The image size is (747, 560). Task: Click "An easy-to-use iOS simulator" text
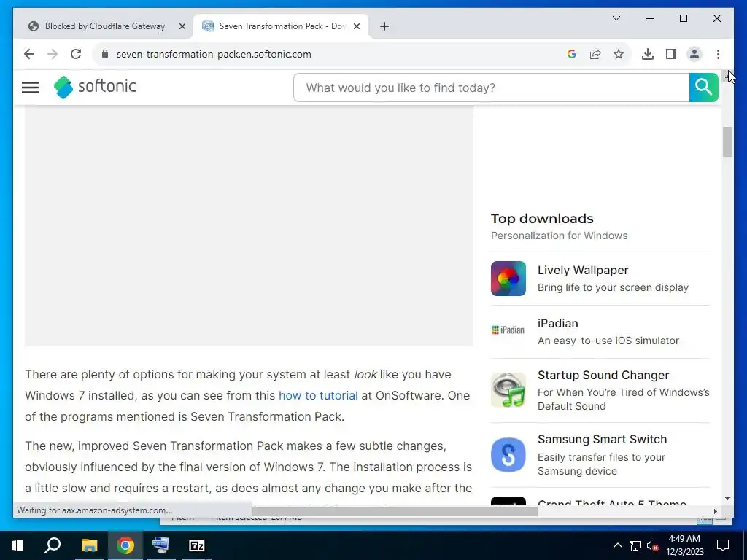608,341
